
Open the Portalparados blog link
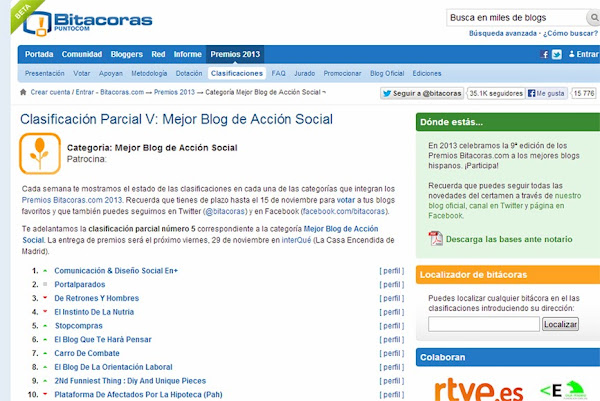coord(80,284)
